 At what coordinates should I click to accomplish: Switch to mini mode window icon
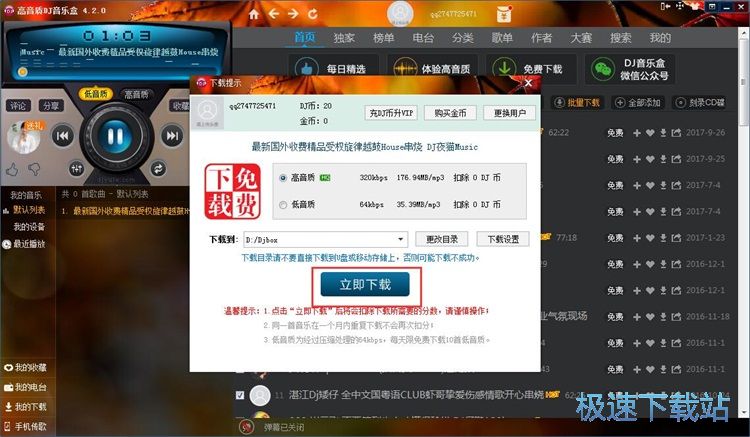tap(712, 6)
